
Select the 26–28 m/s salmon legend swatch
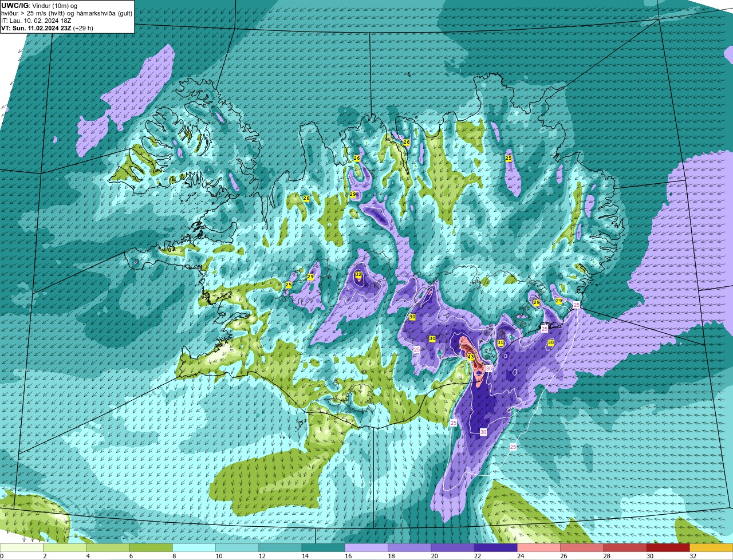[582, 548]
